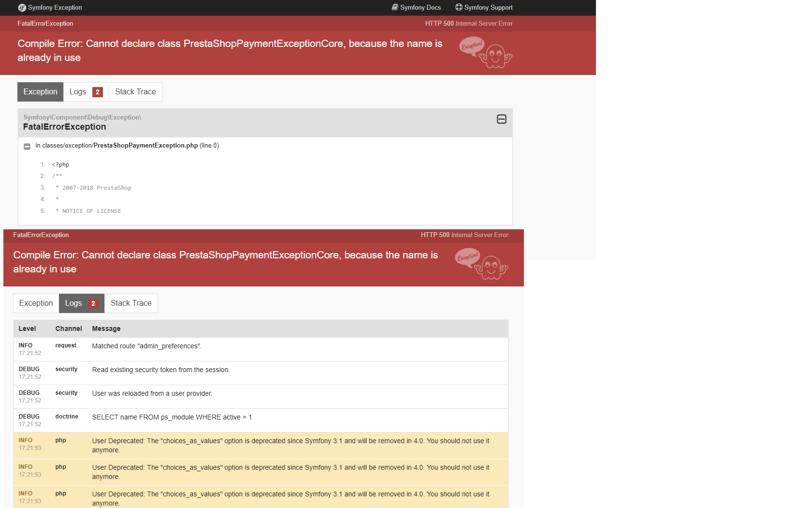The width and height of the screenshot is (812, 508).
Task: Click the Channel column header
Action: [69, 329]
